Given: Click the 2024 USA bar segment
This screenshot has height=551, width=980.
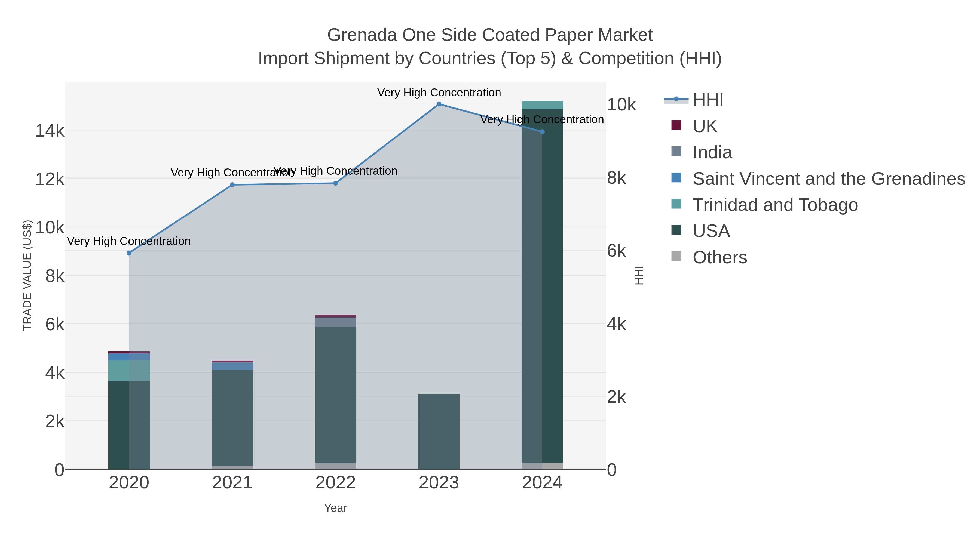Looking at the screenshot, I should pyautogui.click(x=542, y=286).
